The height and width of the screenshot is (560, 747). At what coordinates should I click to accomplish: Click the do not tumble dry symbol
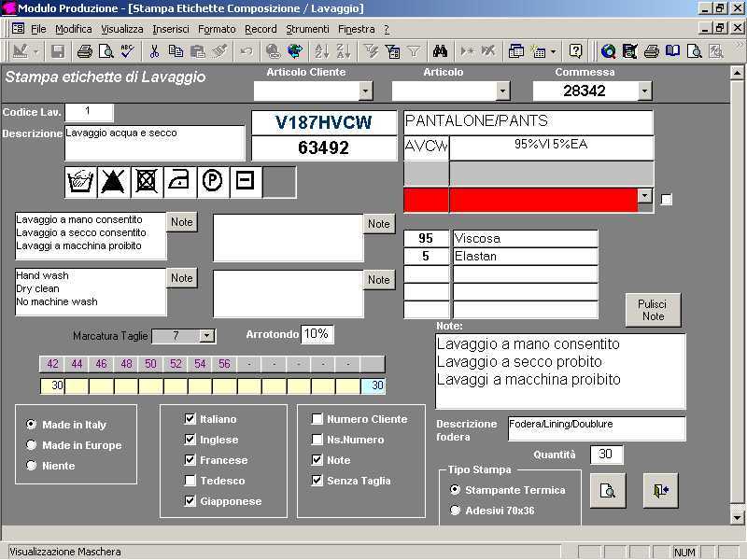coord(147,181)
